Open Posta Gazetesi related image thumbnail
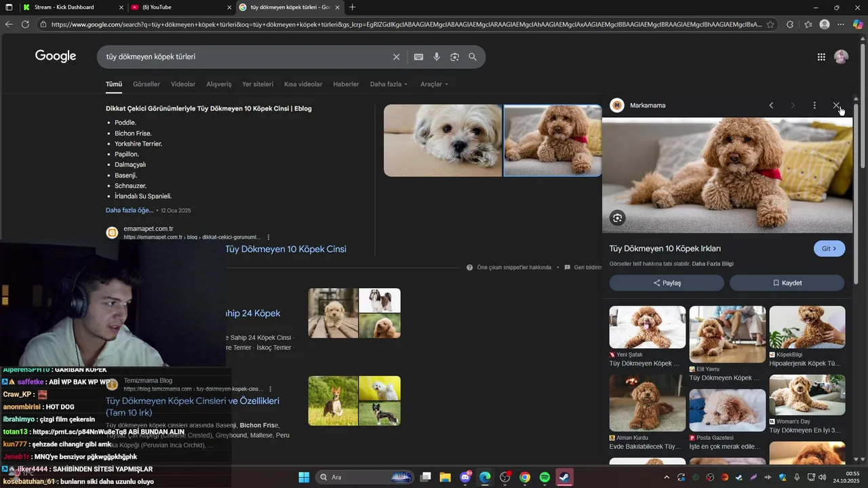This screenshot has width=868, height=488. pyautogui.click(x=728, y=410)
